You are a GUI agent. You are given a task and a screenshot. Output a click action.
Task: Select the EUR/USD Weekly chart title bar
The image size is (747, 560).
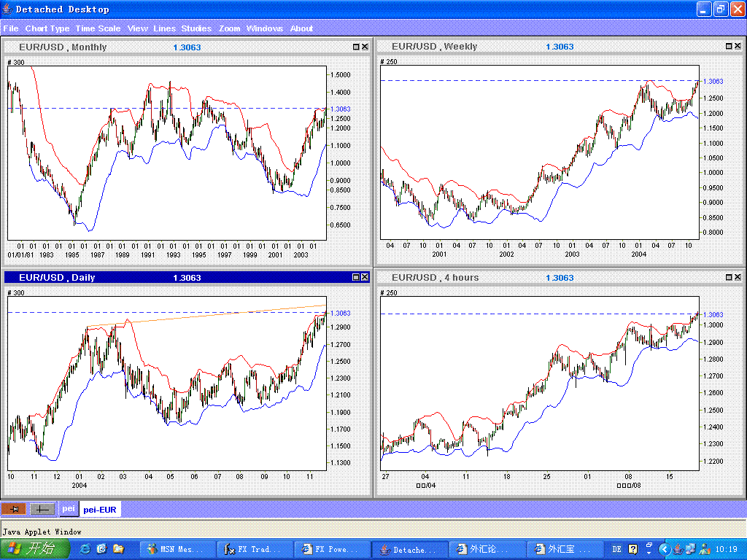[560, 46]
